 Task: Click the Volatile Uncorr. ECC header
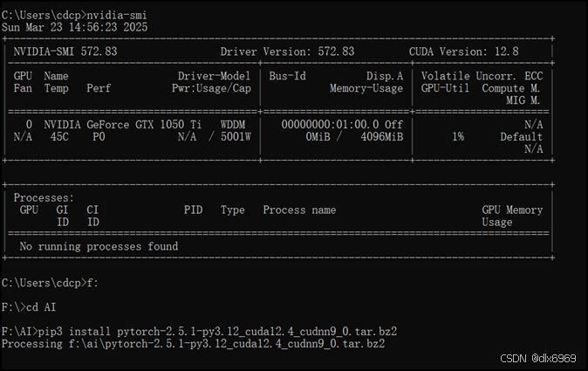pyautogui.click(x=482, y=76)
